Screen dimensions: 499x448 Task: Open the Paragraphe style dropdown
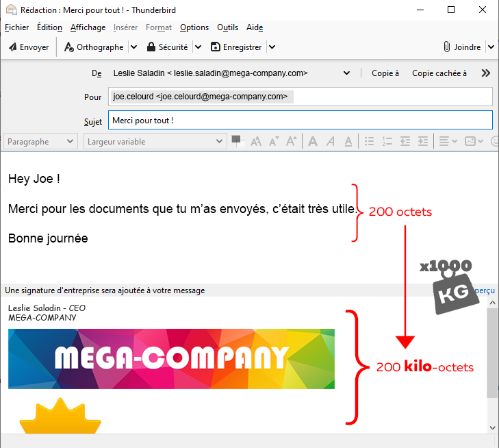41,142
